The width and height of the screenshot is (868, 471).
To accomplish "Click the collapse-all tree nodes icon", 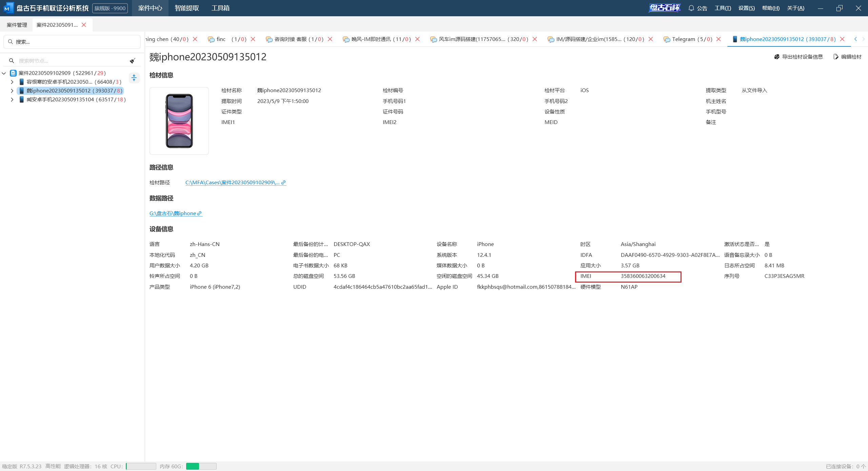I will click(x=134, y=78).
